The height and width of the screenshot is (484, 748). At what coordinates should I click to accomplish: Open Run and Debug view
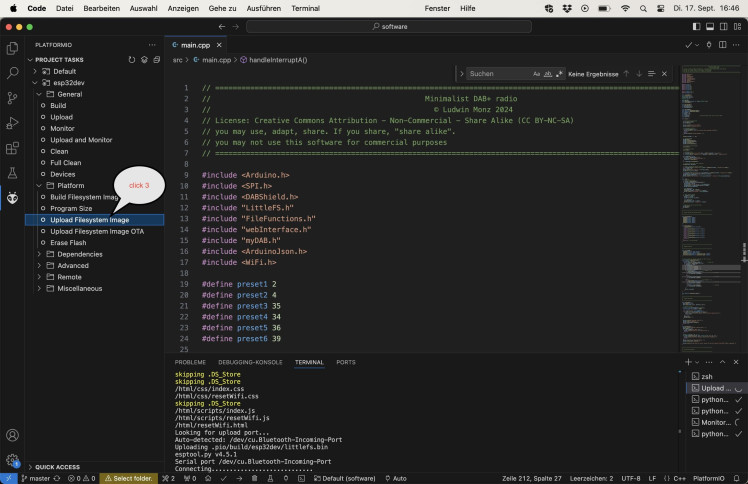(x=12, y=123)
